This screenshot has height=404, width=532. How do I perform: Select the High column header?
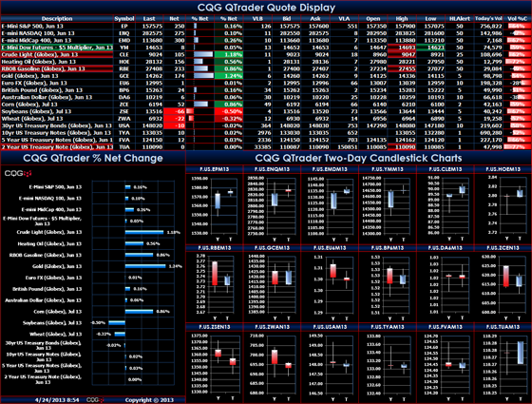(402, 19)
